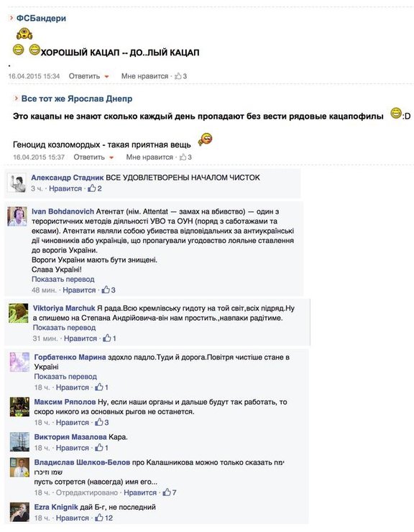Open the ФСБандери profile link
Screen dimensions: 414x532
point(41,18)
